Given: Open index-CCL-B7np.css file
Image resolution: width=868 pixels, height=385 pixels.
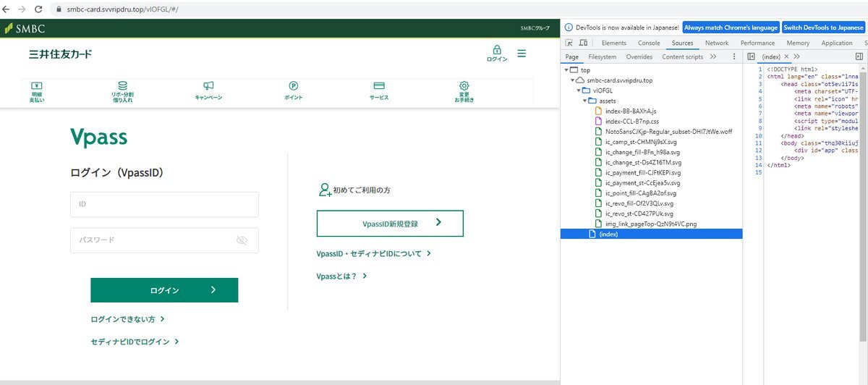Looking at the screenshot, I should coord(631,122).
